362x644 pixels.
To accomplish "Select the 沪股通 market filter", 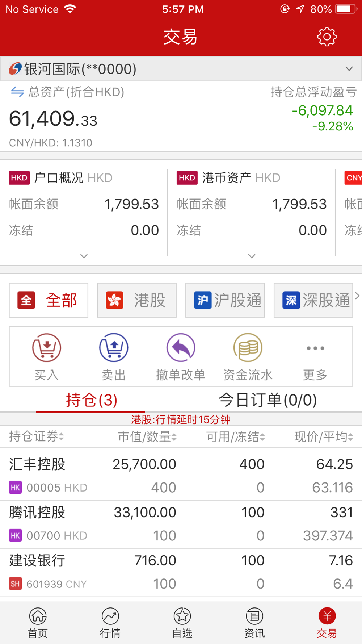I will (x=225, y=300).
